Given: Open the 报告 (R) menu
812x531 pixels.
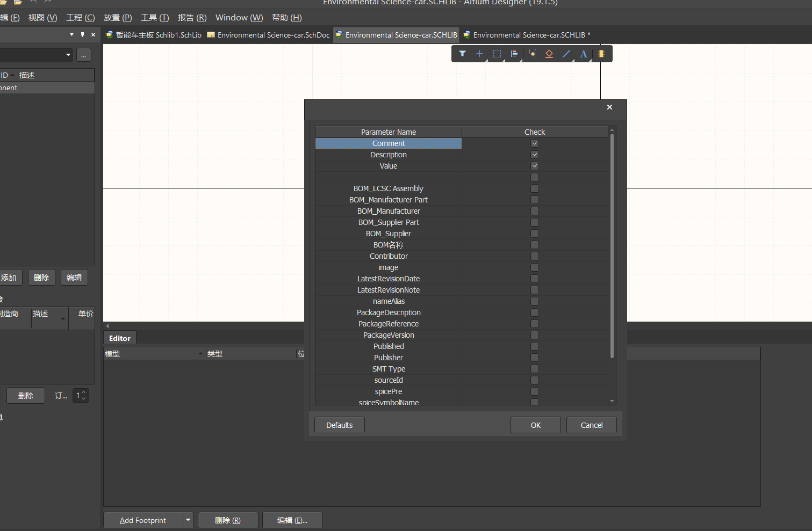Looking at the screenshot, I should [x=192, y=18].
